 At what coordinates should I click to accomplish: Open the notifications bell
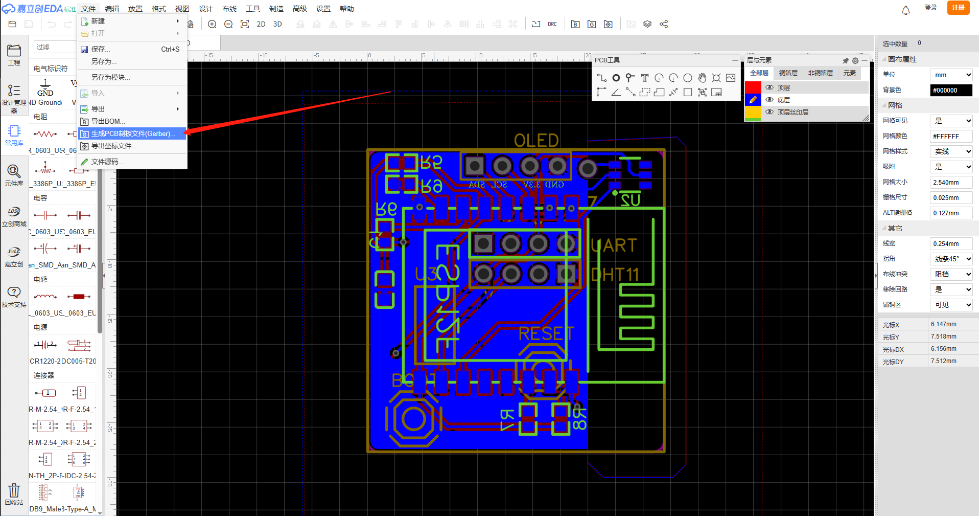pos(905,10)
